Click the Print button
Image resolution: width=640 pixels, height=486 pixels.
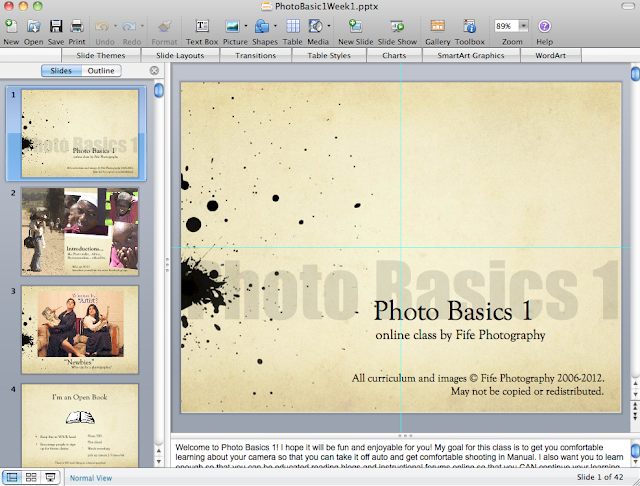(x=77, y=26)
